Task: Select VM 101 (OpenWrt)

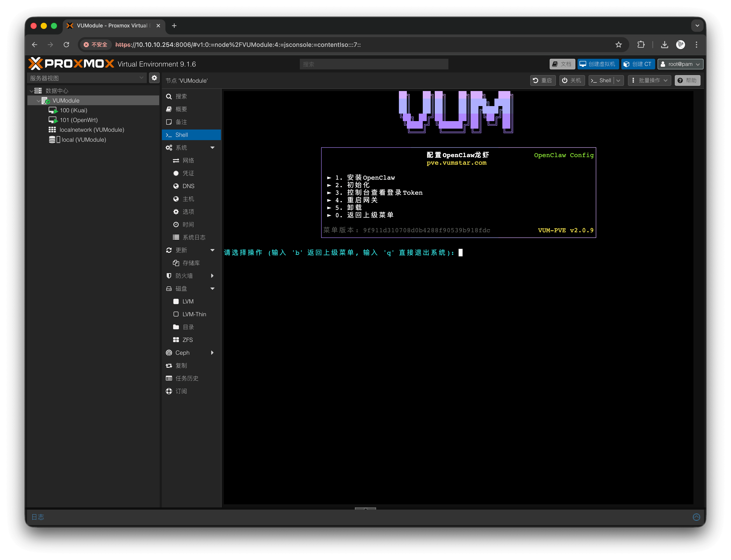Action: click(x=79, y=120)
